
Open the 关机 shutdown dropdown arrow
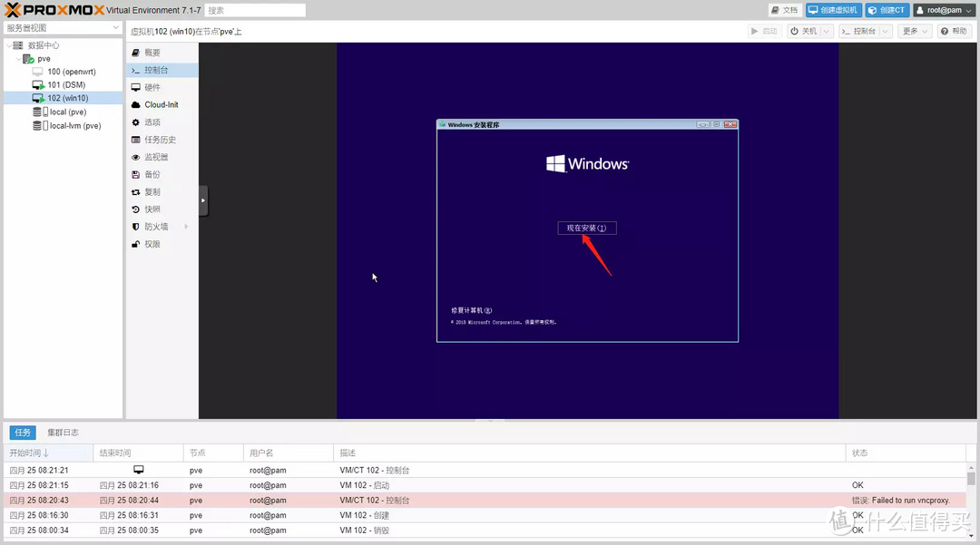coord(827,31)
